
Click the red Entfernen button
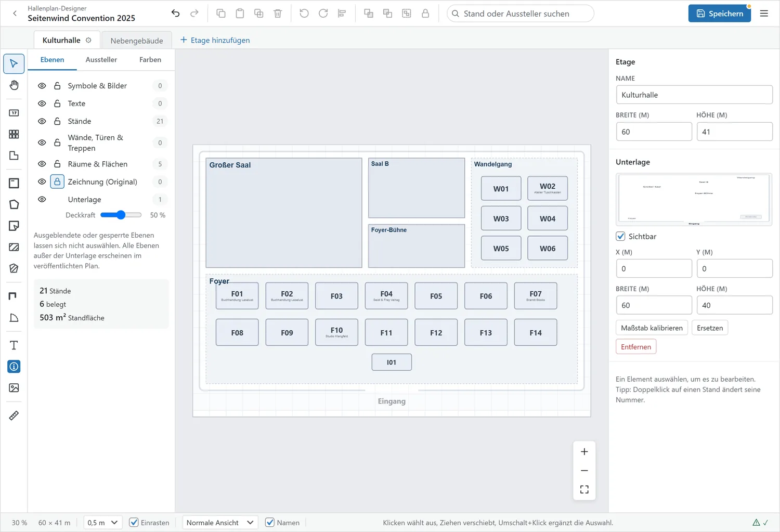(x=636, y=347)
